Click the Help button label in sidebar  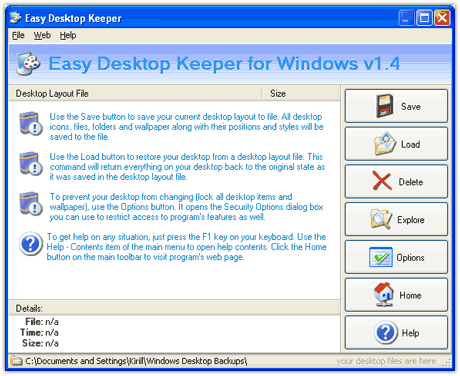410,333
